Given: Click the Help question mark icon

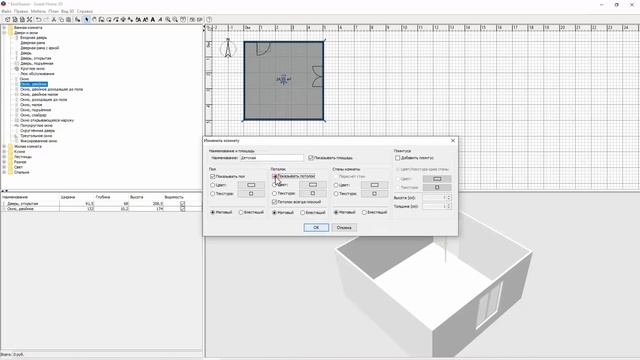Looking at the screenshot, I should point(209,19).
